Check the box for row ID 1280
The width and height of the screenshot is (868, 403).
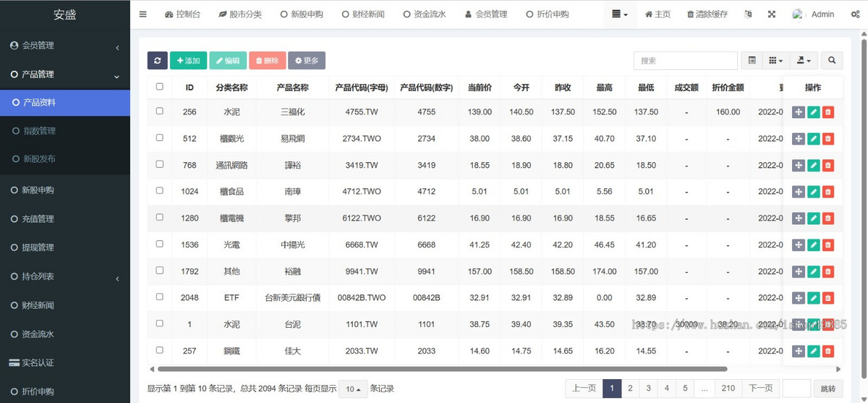pos(160,217)
